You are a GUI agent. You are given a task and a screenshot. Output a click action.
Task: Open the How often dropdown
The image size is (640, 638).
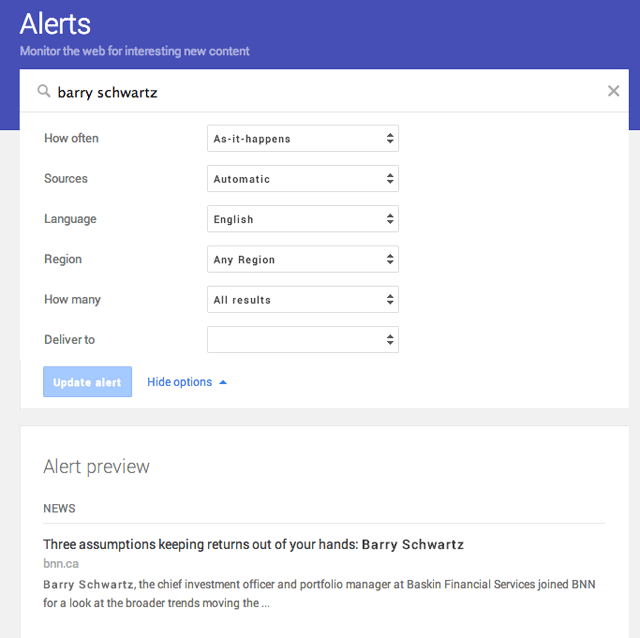click(302, 139)
